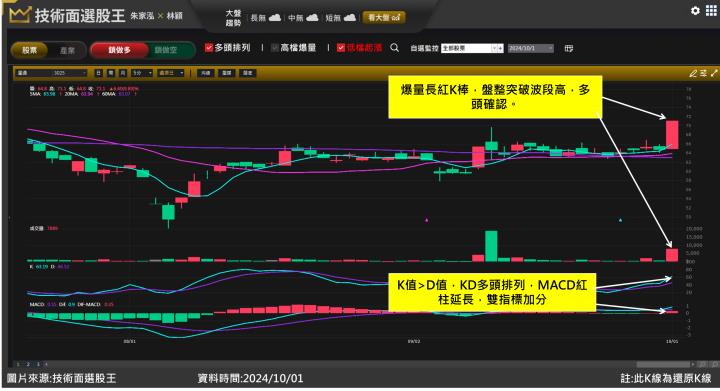Click the MACD indicator label

[37, 304]
